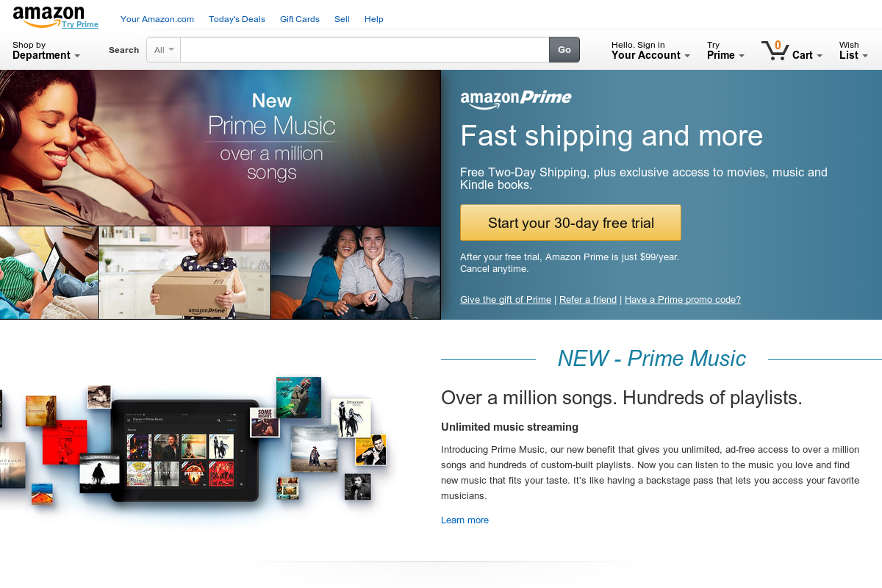
Task: Follow the Learn more link
Action: 465,520
